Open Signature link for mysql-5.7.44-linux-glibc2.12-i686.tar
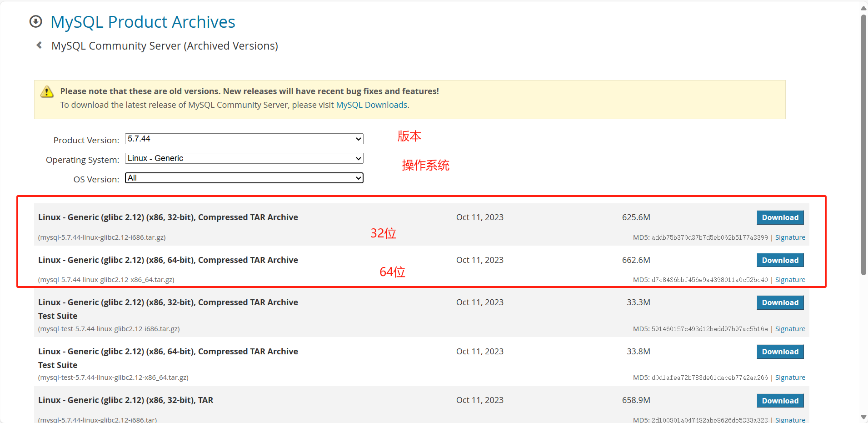 pyautogui.click(x=790, y=420)
